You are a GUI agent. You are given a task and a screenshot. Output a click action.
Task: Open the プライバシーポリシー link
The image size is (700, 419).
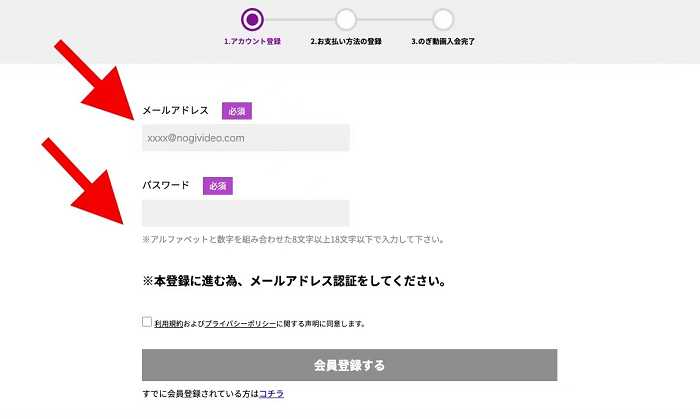point(240,324)
